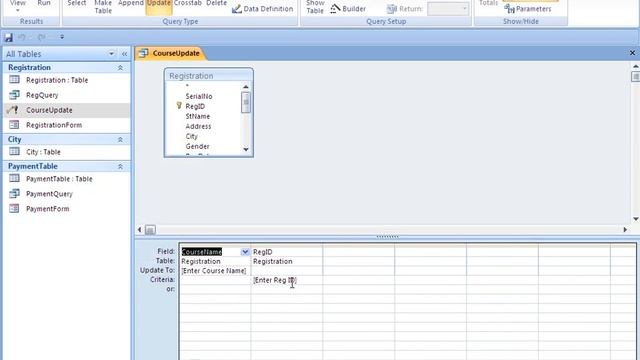Click the horizontal scrollbar thumb in design pane
This screenshot has height=360, width=640.
[x=150, y=230]
